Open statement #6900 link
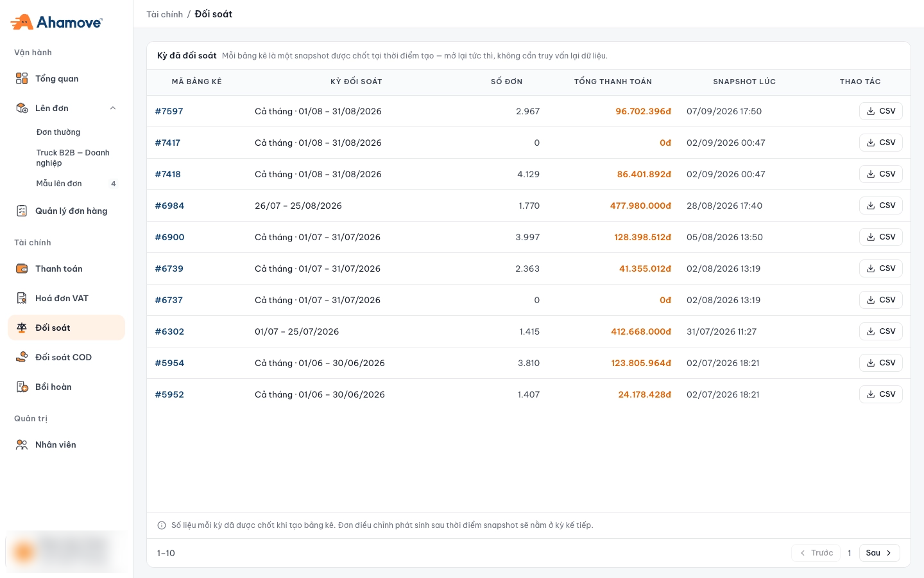 pos(169,237)
